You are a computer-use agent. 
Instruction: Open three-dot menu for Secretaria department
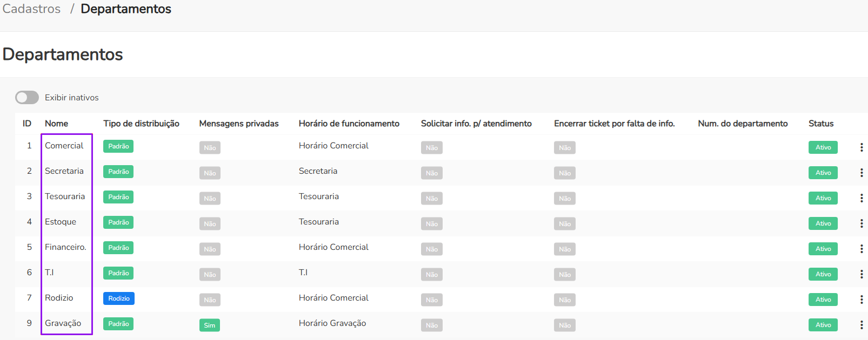[x=861, y=173]
